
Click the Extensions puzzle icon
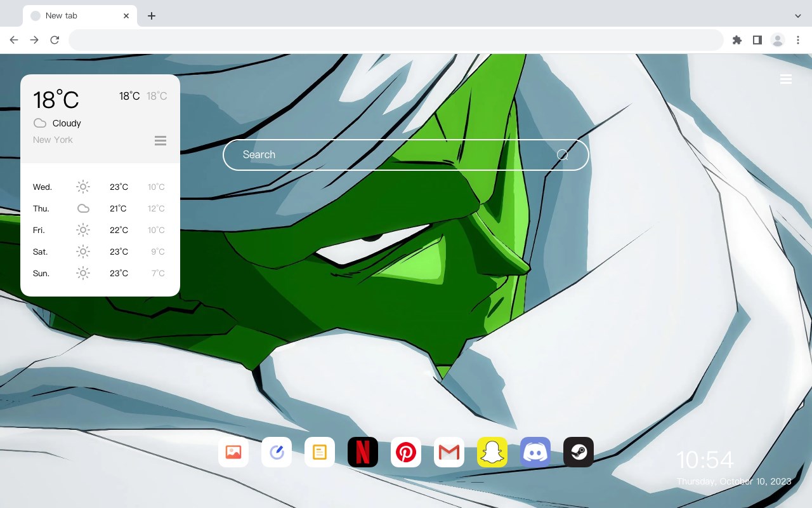click(737, 40)
